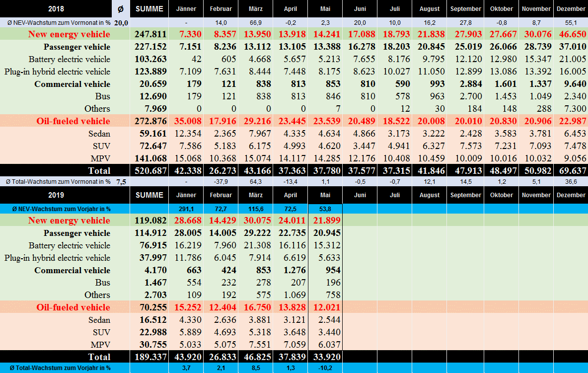This screenshot has width=588, height=373.
Task: Click 2019 Battery electric vehicle sum "76.915"
Action: click(x=153, y=245)
